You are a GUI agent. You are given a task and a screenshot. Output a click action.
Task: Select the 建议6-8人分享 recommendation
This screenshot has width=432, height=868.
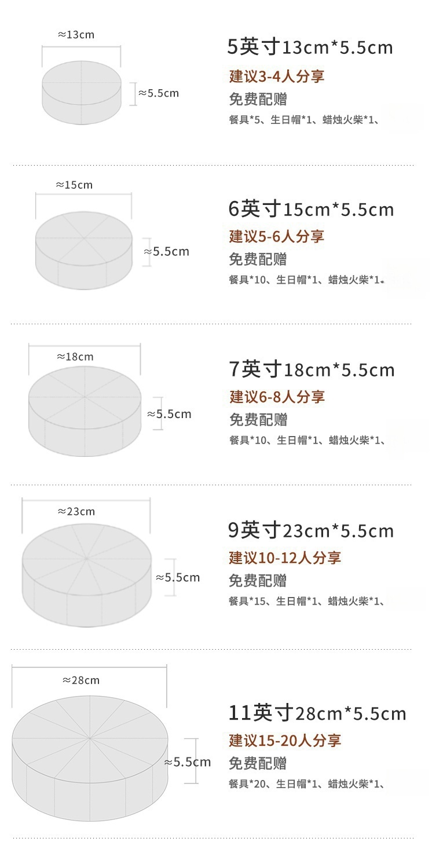(x=277, y=397)
